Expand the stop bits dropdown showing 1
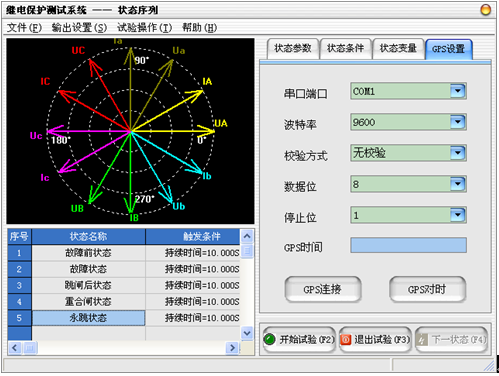The height and width of the screenshot is (376, 499). [x=457, y=215]
